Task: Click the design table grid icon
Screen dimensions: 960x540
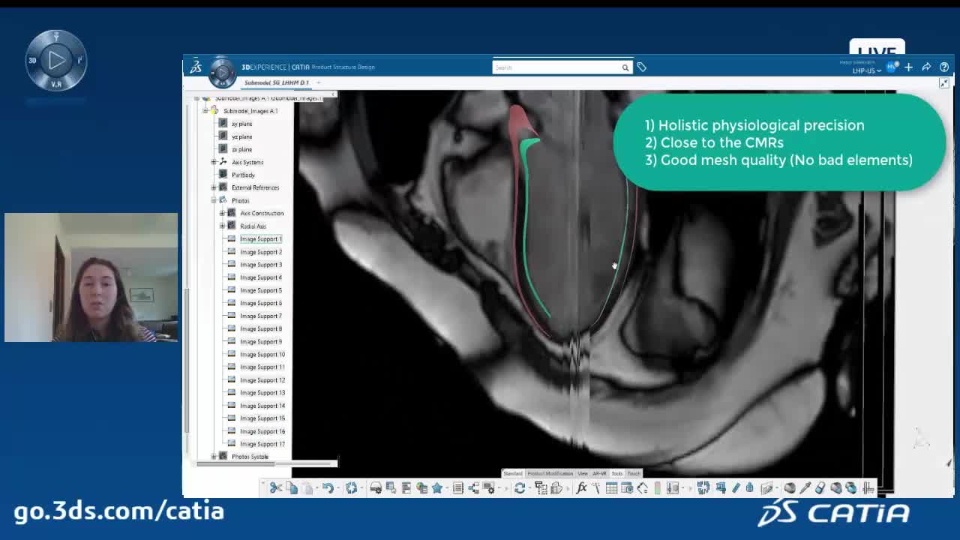Action: point(611,488)
